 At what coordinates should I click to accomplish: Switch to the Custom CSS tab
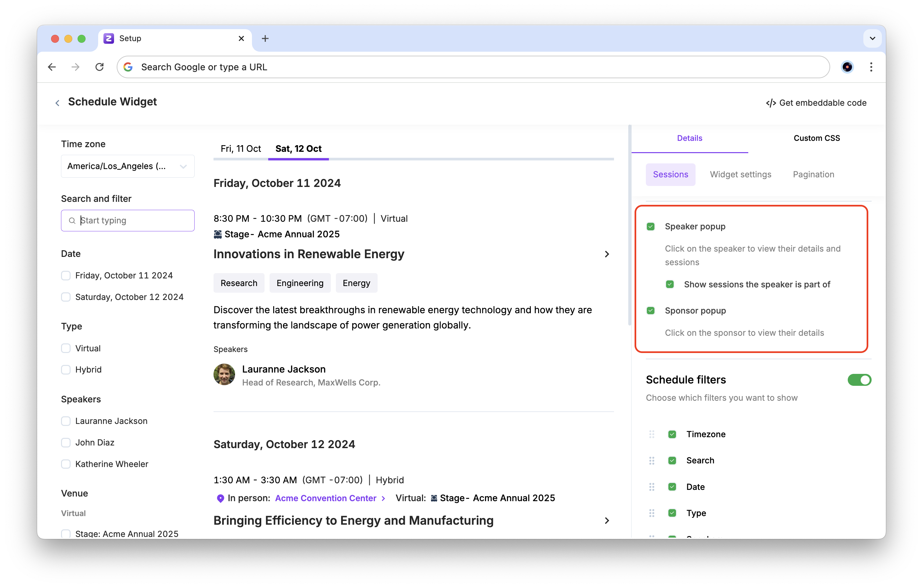pyautogui.click(x=817, y=138)
